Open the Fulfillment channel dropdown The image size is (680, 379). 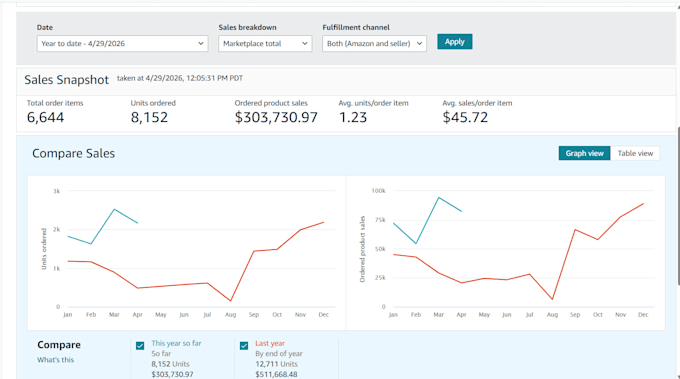coord(374,43)
